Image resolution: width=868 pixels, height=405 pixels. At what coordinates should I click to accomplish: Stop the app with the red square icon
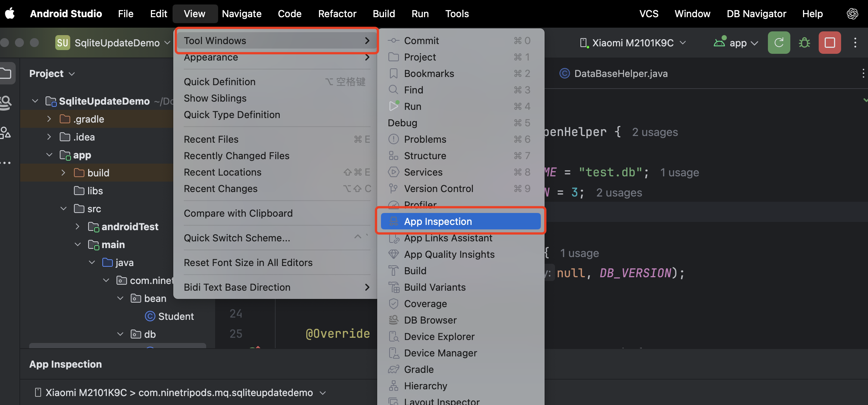click(x=829, y=43)
